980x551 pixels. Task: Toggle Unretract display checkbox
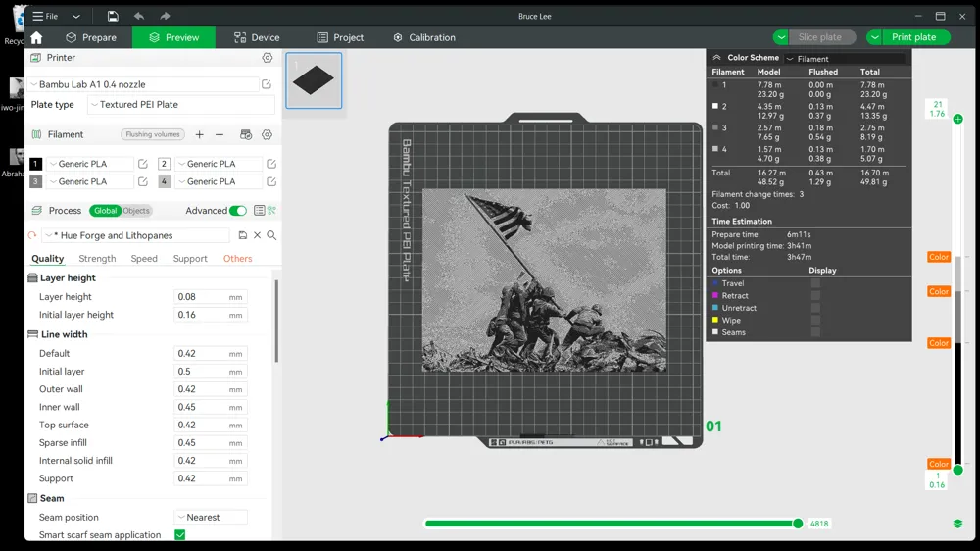(x=815, y=308)
